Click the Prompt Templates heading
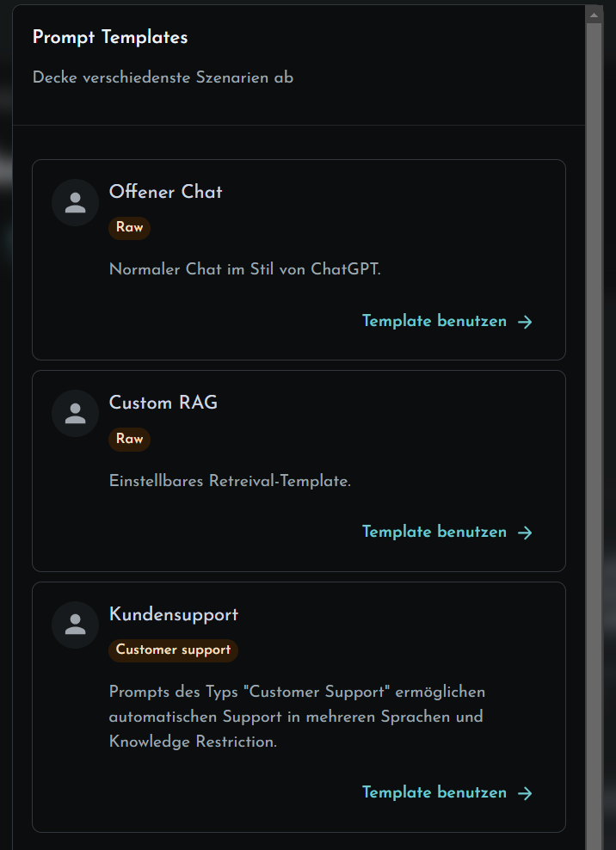Image resolution: width=616 pixels, height=850 pixels. click(x=110, y=37)
